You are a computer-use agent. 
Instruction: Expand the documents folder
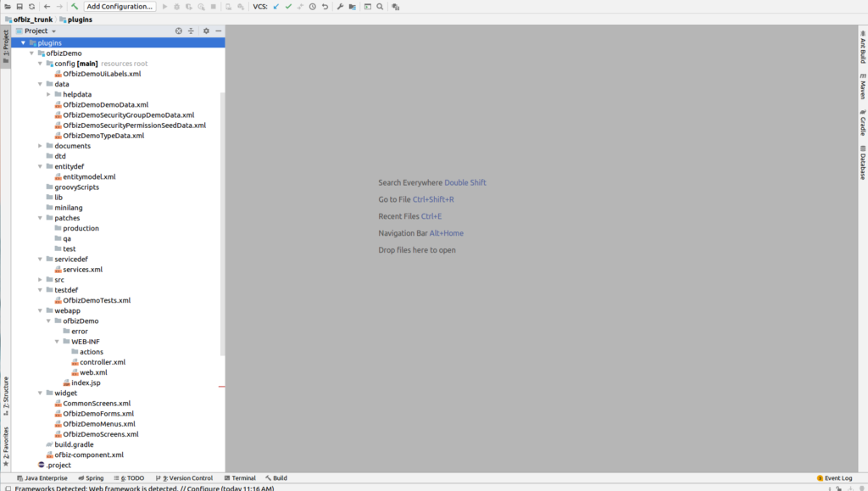pos(40,146)
